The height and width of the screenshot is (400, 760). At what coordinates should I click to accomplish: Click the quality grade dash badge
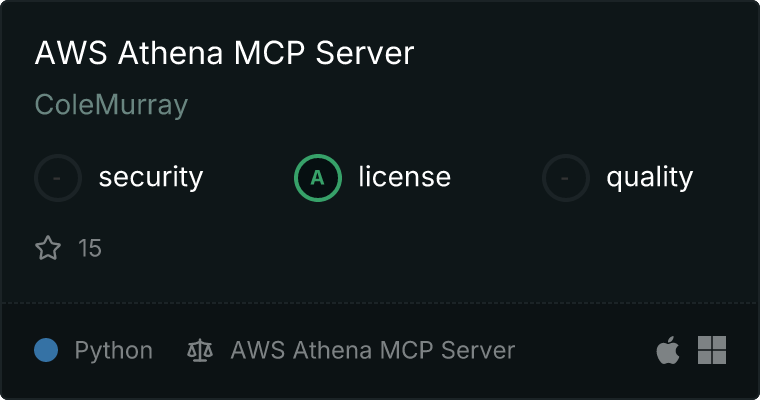click(x=566, y=178)
